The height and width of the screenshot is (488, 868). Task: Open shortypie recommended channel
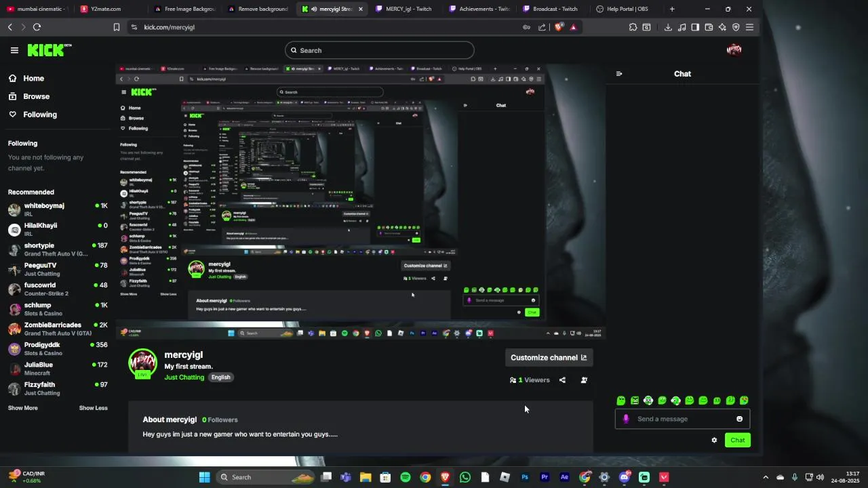coord(58,249)
